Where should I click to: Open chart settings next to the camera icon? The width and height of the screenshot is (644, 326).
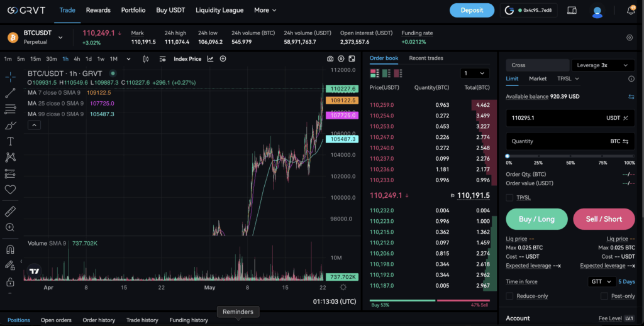[x=341, y=58]
